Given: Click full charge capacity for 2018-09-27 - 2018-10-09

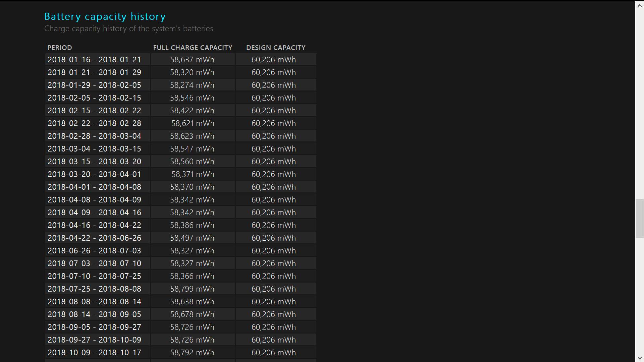Looking at the screenshot, I should (x=192, y=340).
